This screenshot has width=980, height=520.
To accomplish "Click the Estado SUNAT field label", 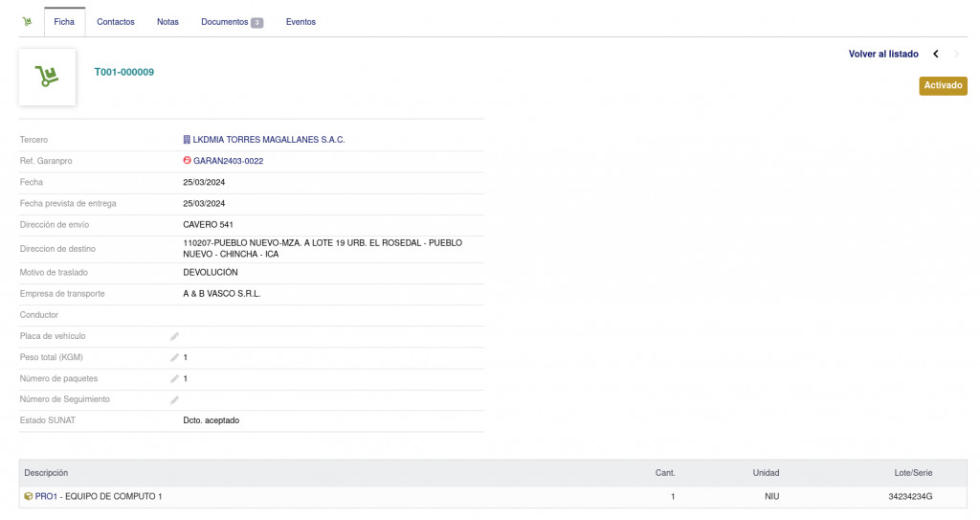I will tap(48, 420).
